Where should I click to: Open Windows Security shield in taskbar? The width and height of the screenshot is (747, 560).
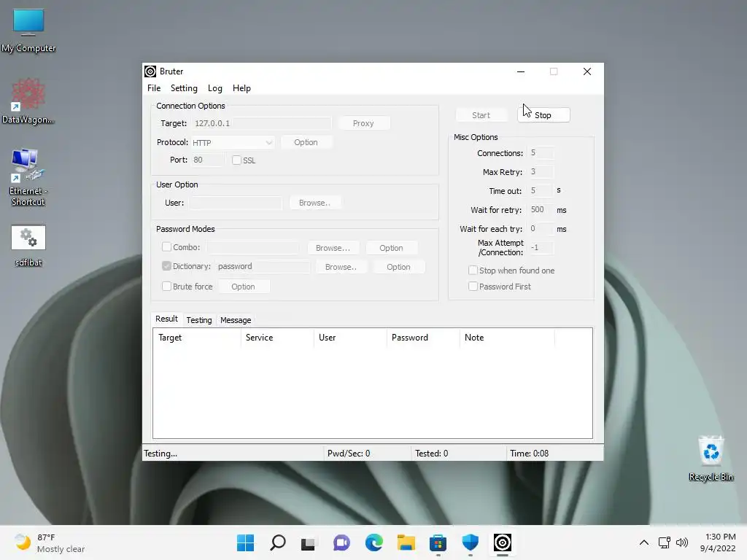tap(471, 542)
